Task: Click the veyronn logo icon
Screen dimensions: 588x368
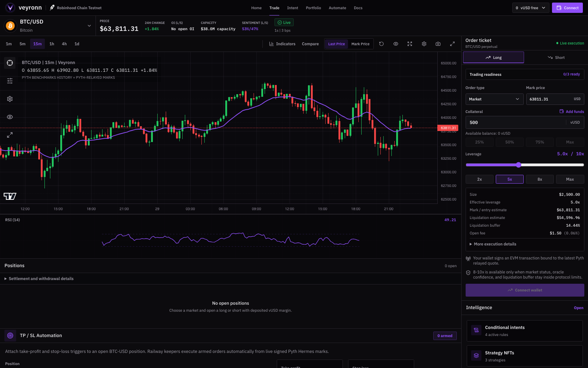Action: 10,8
